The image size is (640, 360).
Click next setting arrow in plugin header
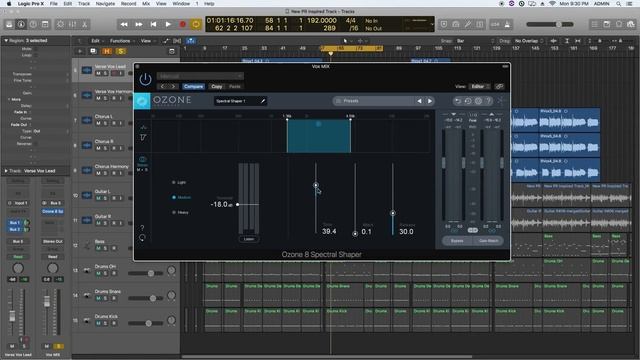coord(174,87)
